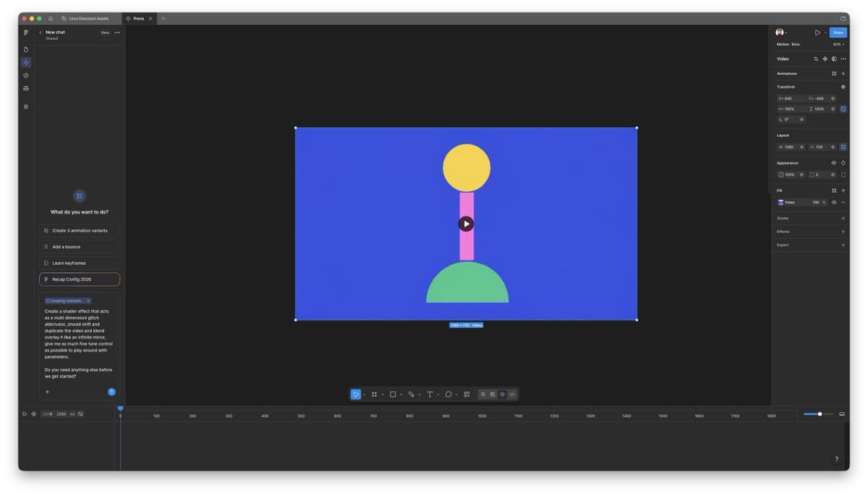Click the half-circle mask icon in Video header

point(834,59)
